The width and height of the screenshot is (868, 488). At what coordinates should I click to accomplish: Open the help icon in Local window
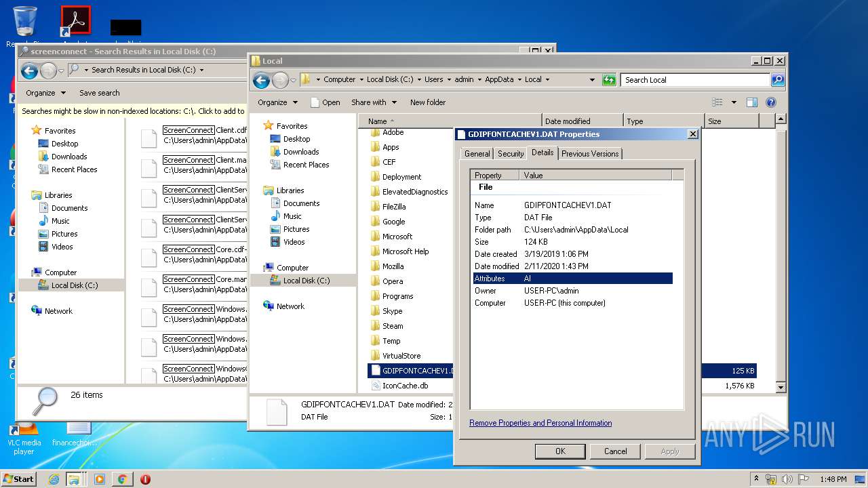tap(771, 102)
